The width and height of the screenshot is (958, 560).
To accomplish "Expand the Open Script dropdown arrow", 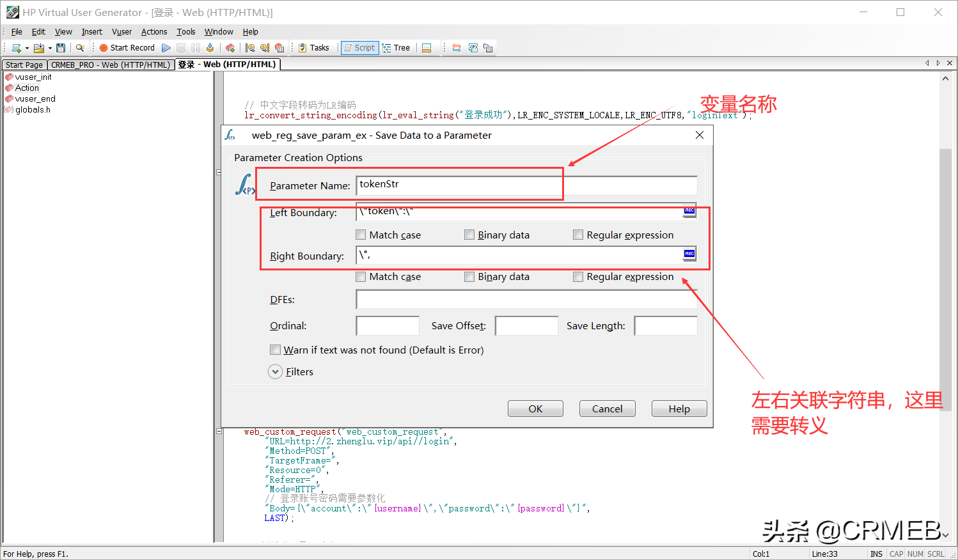I will (x=50, y=48).
